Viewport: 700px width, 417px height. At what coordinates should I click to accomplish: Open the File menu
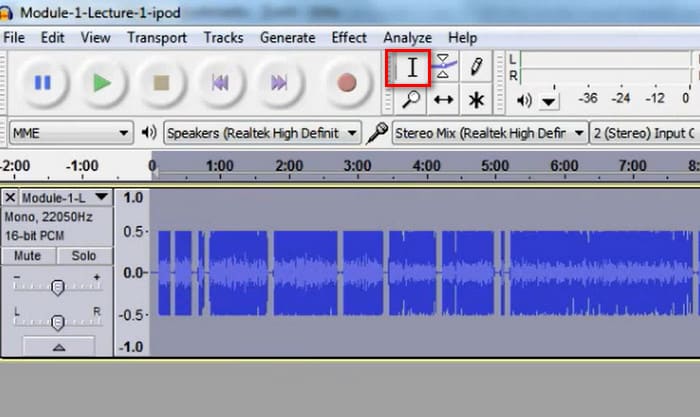pos(14,38)
